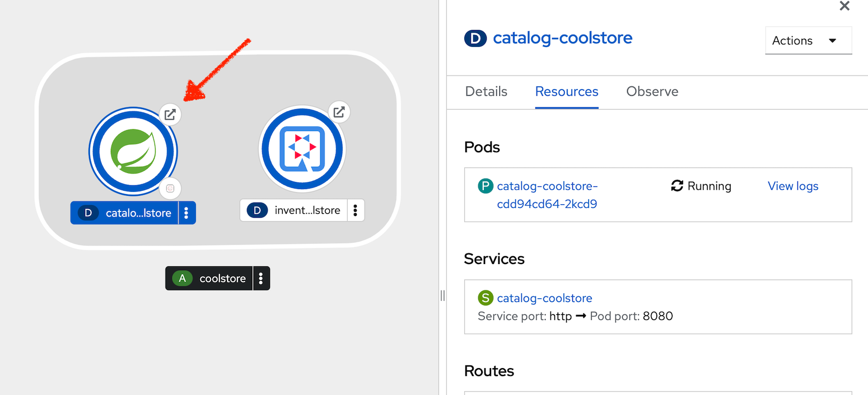Open the URL decorator on catalog-coolstore node
This screenshot has width=868, height=395.
tap(170, 114)
